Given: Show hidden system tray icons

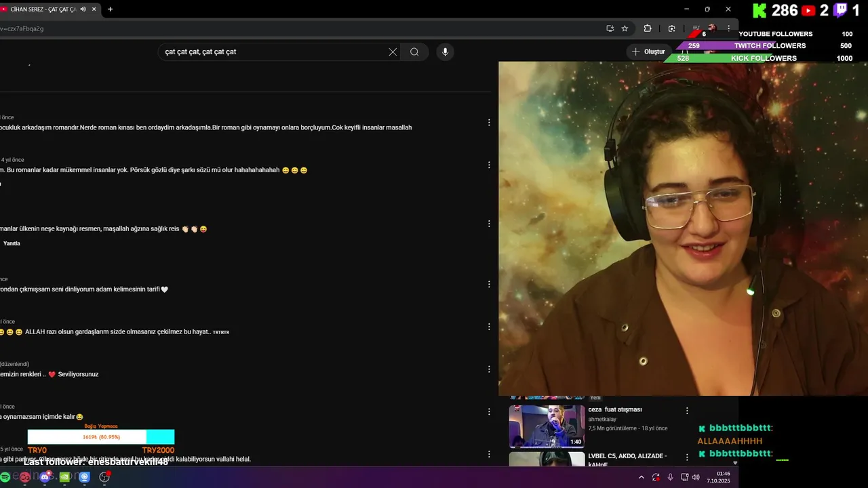Looking at the screenshot, I should tap(642, 477).
